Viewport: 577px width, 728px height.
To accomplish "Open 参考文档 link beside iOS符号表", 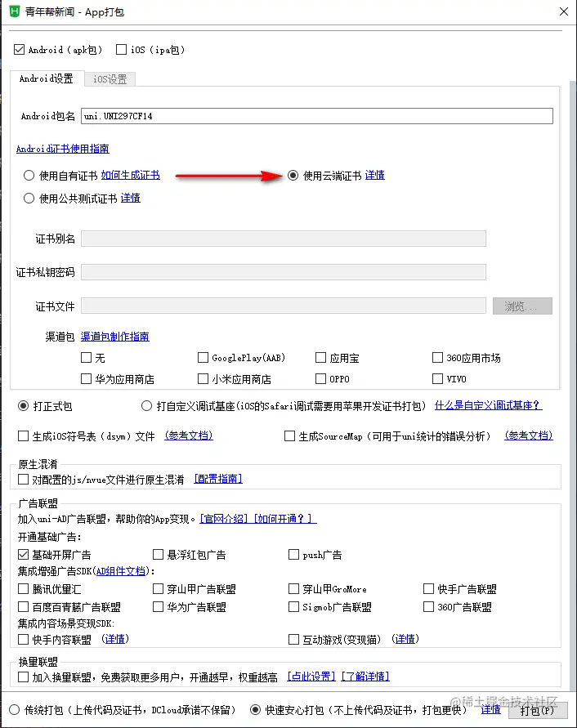I will tap(189, 435).
